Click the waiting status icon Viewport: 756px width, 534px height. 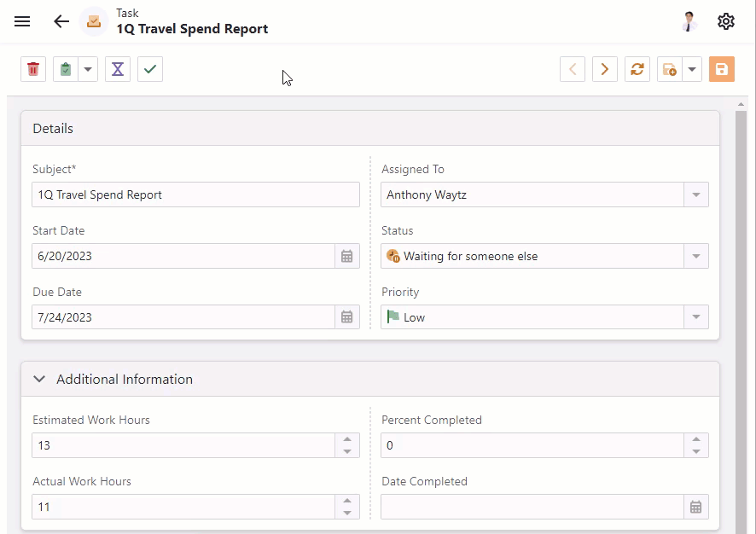(393, 256)
